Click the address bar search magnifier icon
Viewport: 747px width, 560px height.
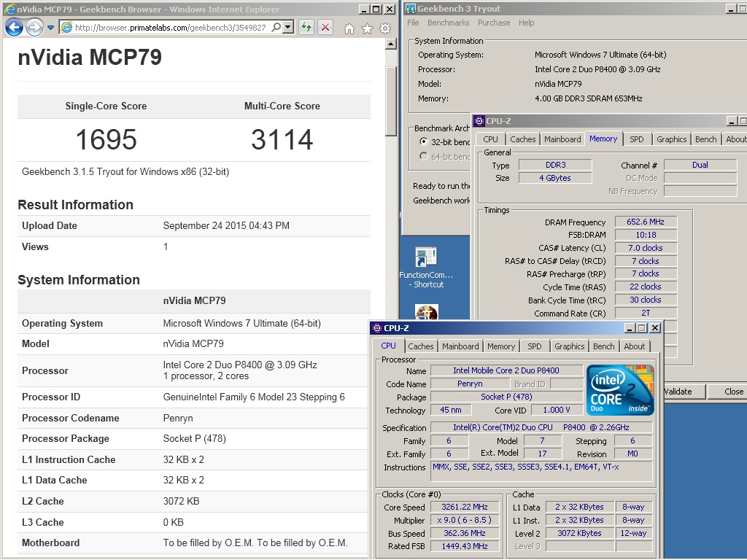pyautogui.click(x=276, y=28)
